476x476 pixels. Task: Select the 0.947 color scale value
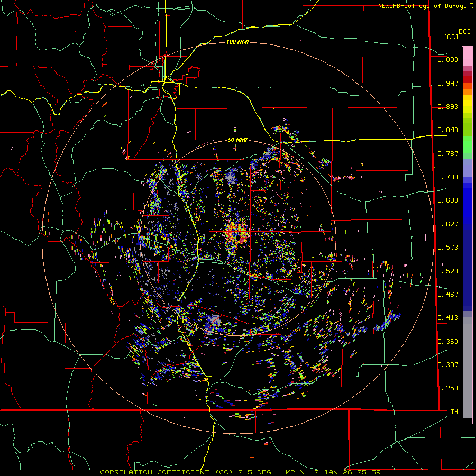click(448, 83)
